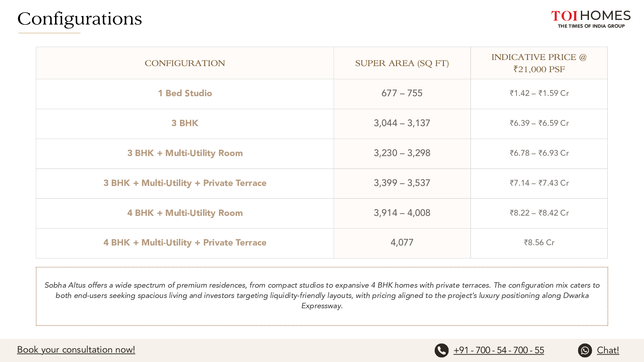Click the TOI Homes logo

click(x=591, y=19)
